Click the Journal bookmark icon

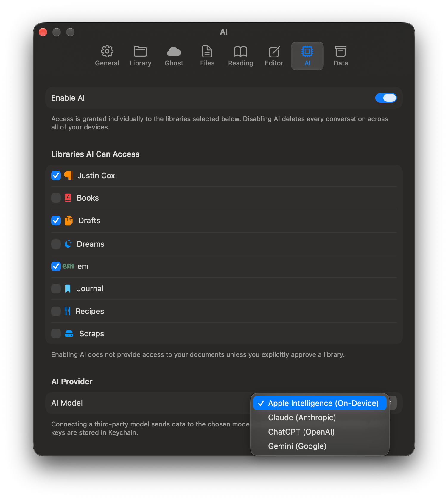click(68, 289)
